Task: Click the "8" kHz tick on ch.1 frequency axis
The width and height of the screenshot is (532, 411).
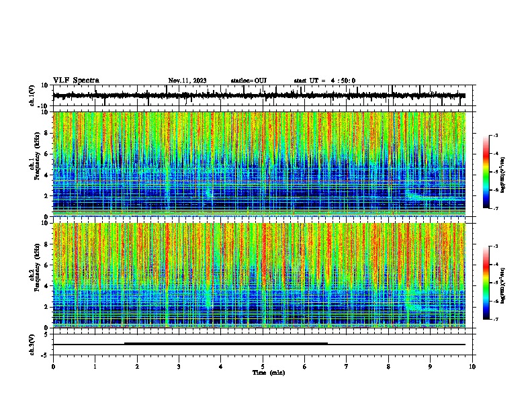Action: (46, 133)
